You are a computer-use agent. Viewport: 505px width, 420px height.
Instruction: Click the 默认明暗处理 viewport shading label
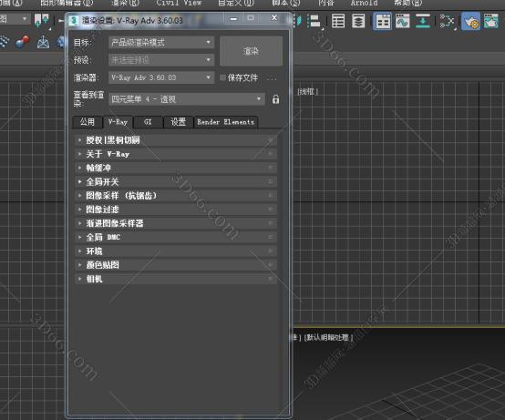tap(328, 337)
